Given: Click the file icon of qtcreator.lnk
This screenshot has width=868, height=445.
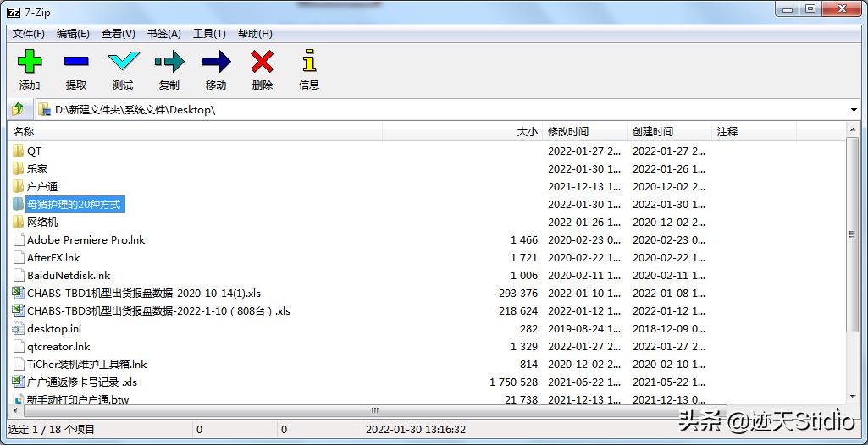Looking at the screenshot, I should 19,347.
